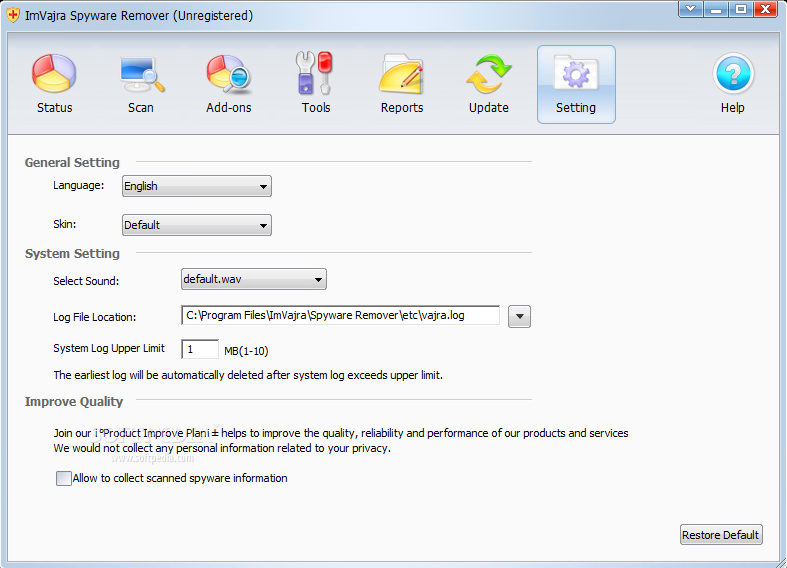Open Help question mark icon
Image resolution: width=787 pixels, height=568 pixels.
pos(733,84)
